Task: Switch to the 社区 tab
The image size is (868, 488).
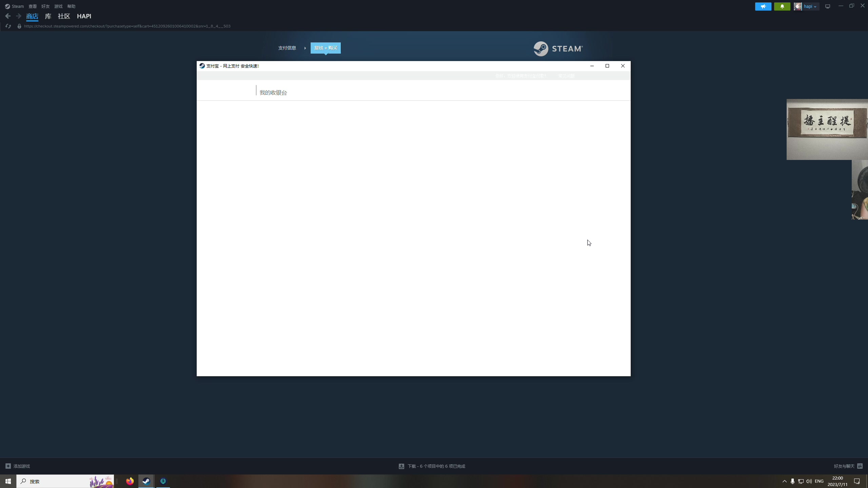Action: (x=64, y=16)
